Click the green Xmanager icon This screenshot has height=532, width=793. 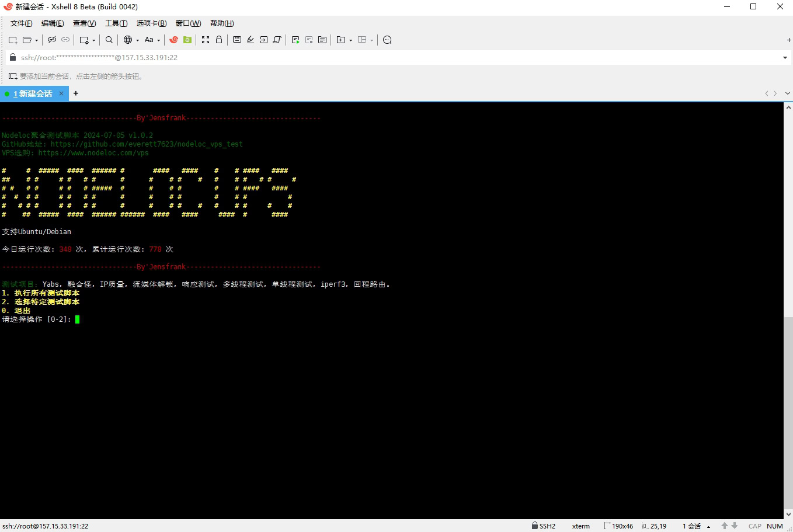pos(187,40)
